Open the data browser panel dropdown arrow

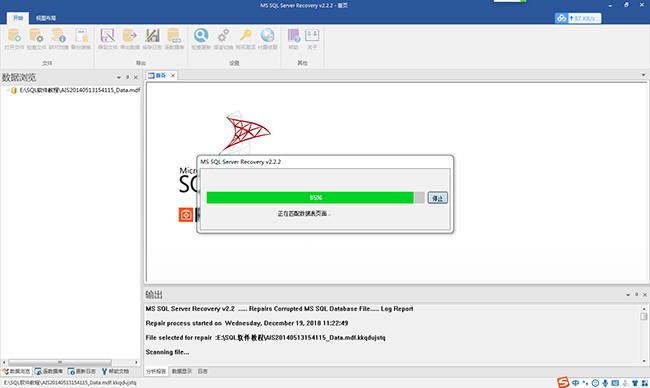pyautogui.click(x=119, y=78)
